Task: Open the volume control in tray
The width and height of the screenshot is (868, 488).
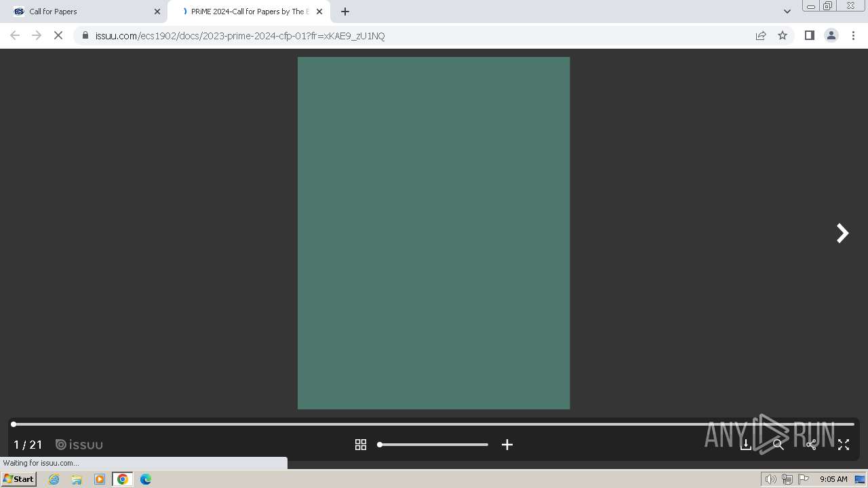Action: [771, 479]
